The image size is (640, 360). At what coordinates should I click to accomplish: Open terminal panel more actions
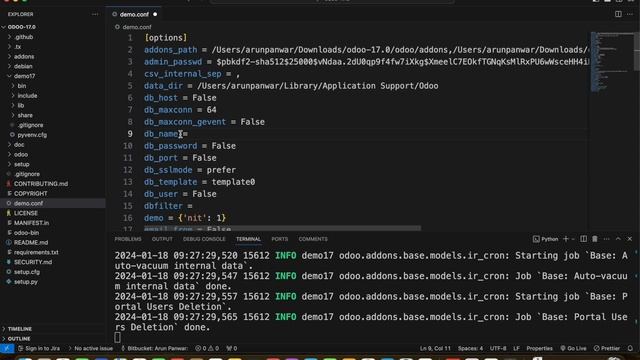coord(607,239)
